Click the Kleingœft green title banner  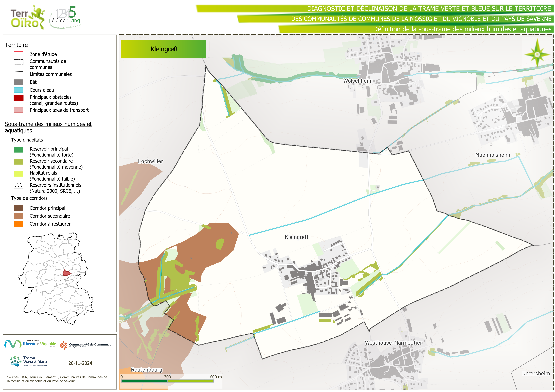click(x=163, y=49)
